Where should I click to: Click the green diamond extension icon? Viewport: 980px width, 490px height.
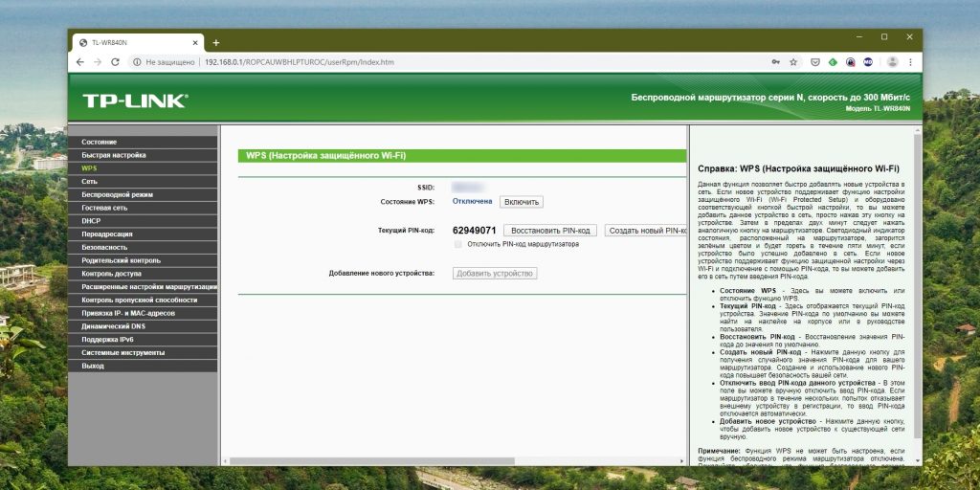coord(833,61)
